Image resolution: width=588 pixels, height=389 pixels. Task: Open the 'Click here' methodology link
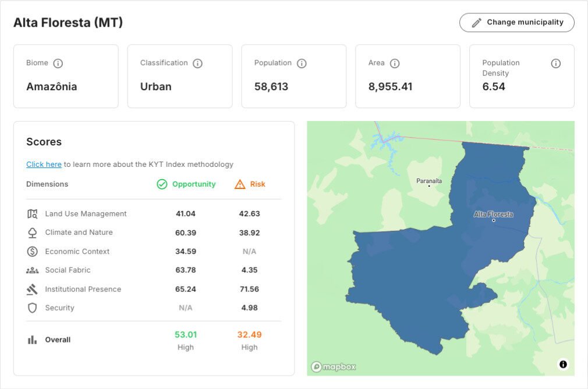44,165
